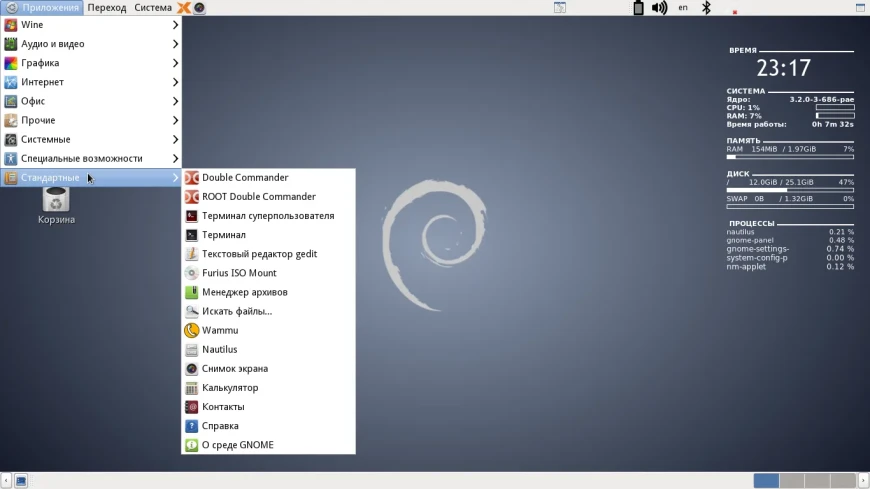Click the Контакты address book icon
Viewport: 870px width, 489px height.
point(191,407)
